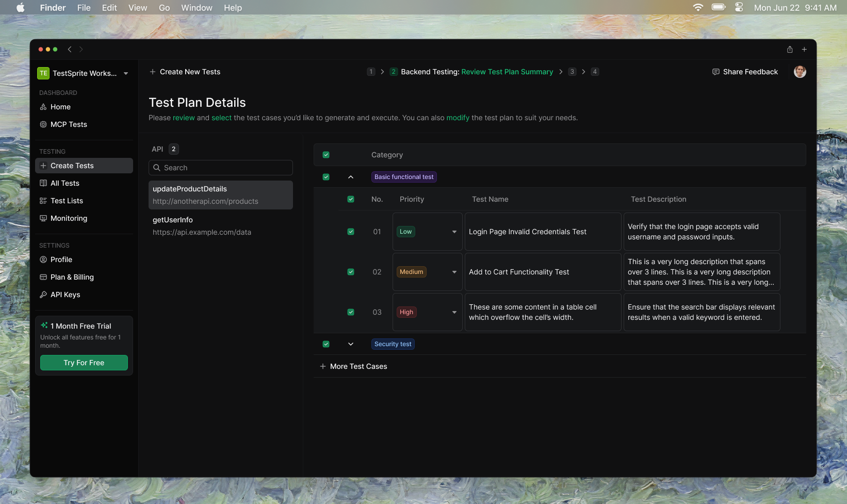Toggle the Security test category checkbox
847x504 pixels.
coord(326,344)
